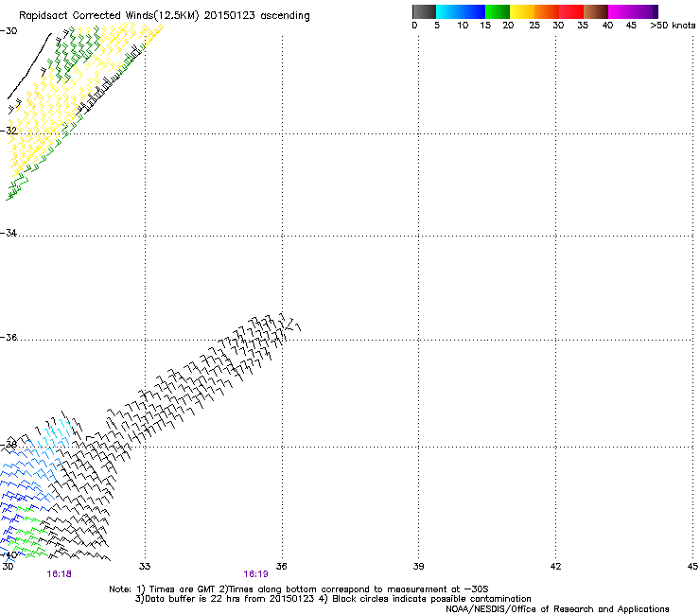Click the legend label '25'
The image size is (700, 615).
pos(534,26)
